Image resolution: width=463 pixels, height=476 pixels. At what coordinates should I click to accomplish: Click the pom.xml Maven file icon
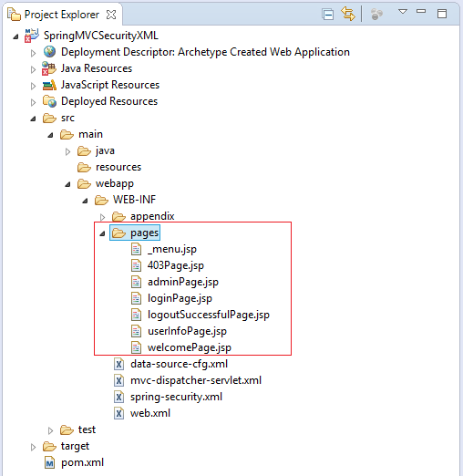[49, 462]
